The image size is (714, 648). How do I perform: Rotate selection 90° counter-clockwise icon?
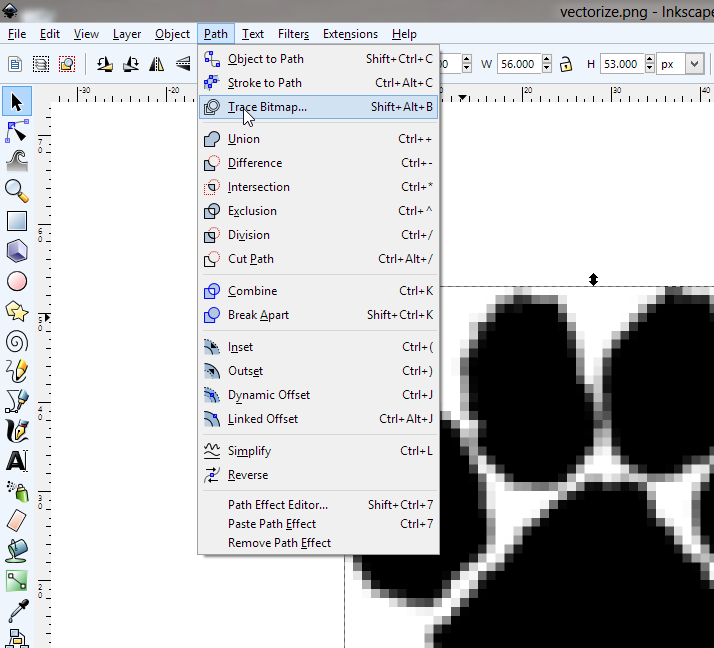(105, 64)
